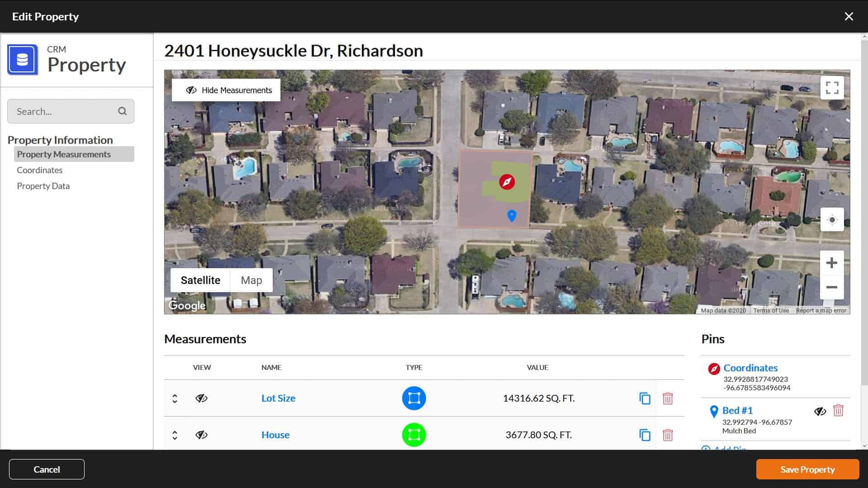
Task: Click Cancel button
Action: [x=47, y=469]
